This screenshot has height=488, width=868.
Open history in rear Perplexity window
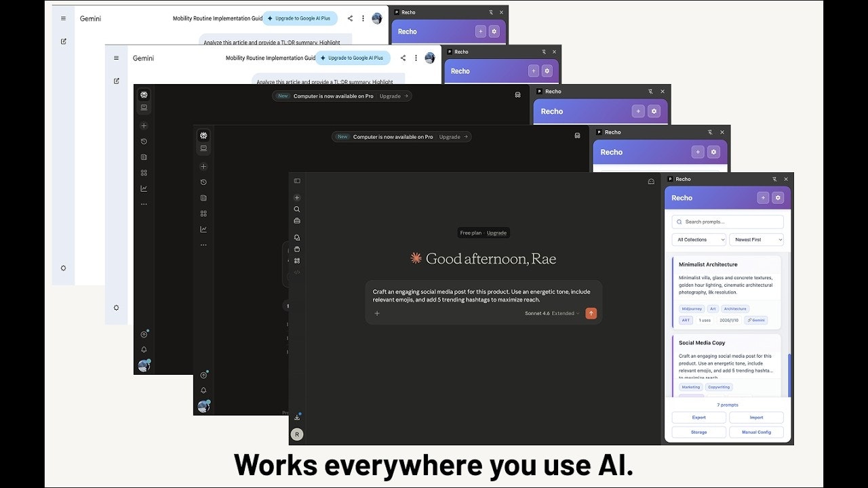(x=144, y=142)
